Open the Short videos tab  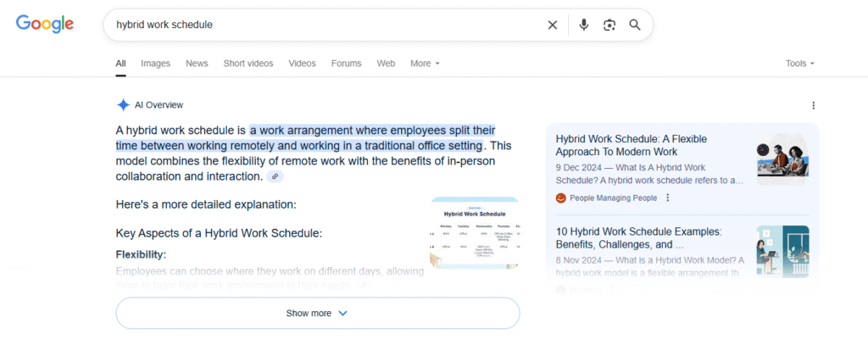click(248, 64)
